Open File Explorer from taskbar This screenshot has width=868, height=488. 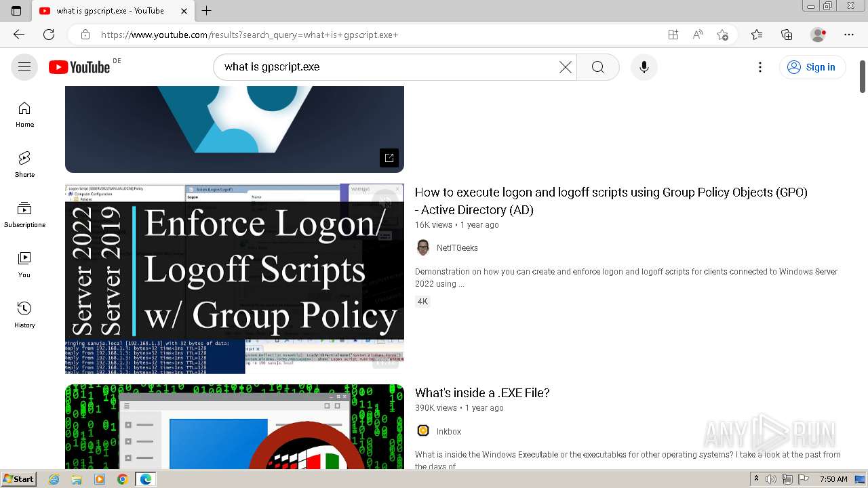click(77, 479)
